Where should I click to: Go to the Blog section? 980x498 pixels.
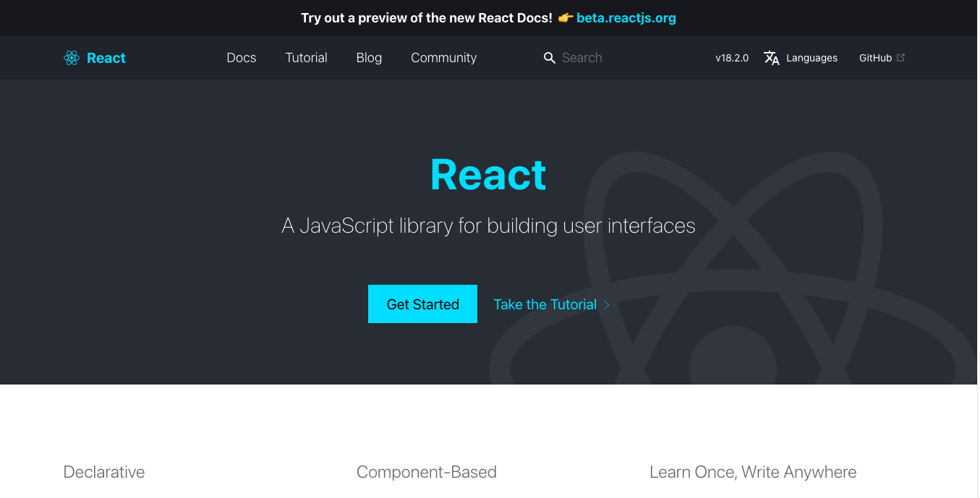coord(369,58)
